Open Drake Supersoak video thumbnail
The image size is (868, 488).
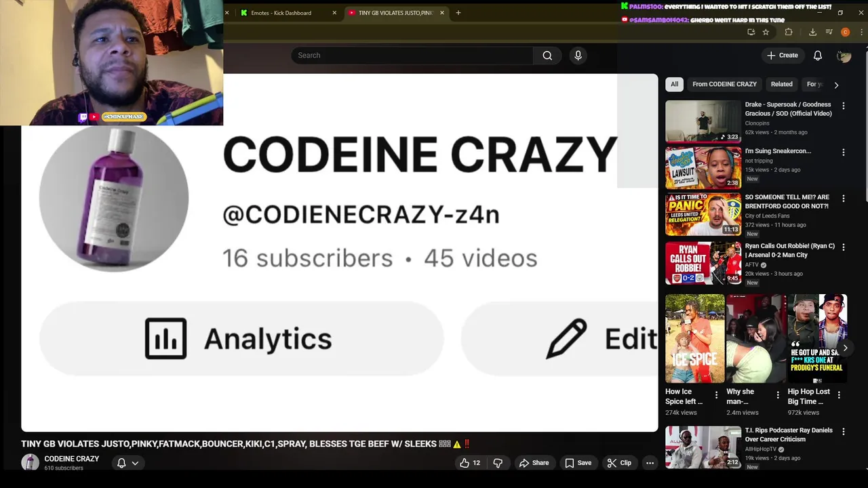(x=703, y=121)
